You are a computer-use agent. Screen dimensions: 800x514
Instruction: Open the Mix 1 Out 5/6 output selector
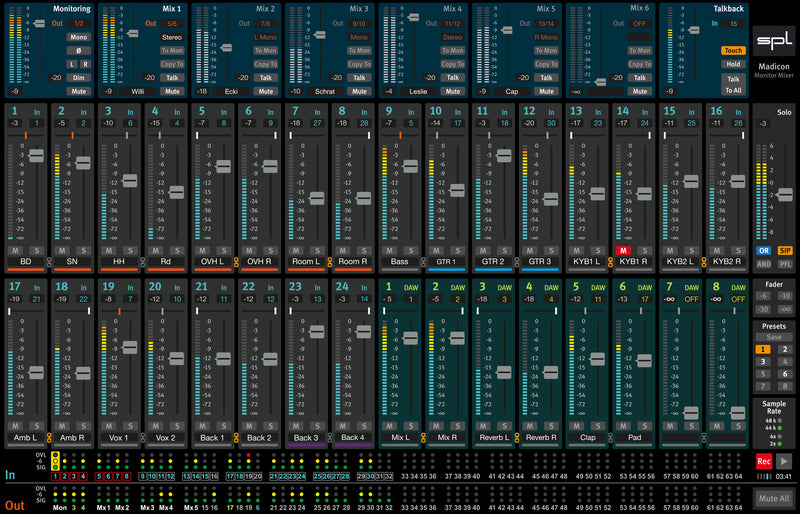pos(172,23)
